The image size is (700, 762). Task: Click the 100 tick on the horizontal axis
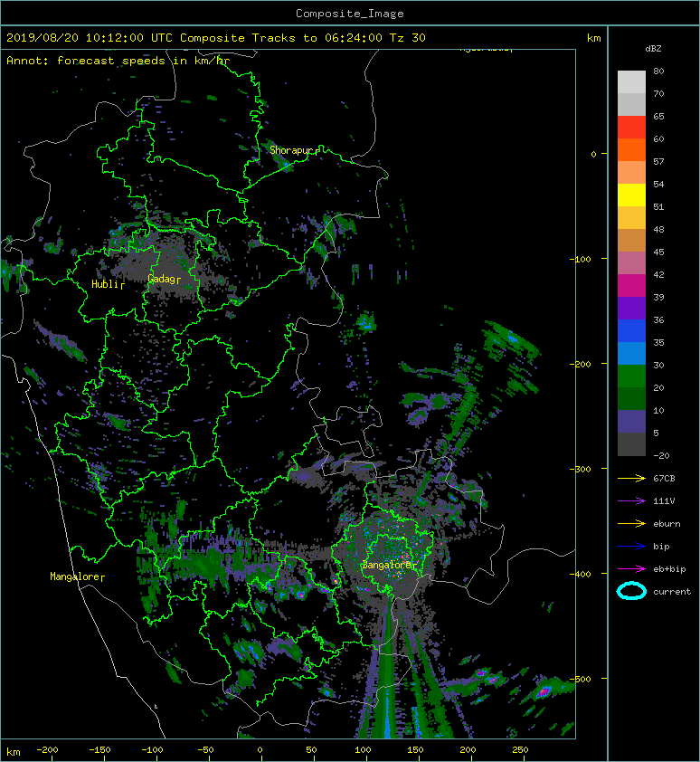[x=363, y=750]
